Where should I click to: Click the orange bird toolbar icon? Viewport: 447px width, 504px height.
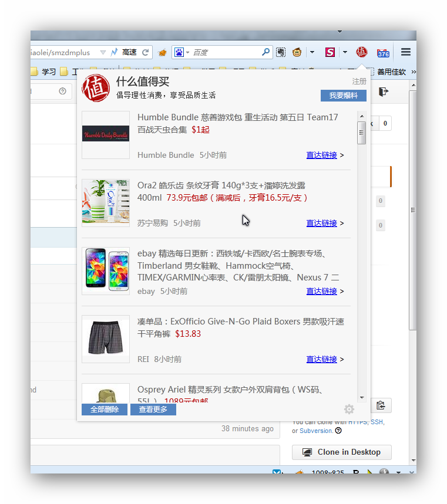[x=163, y=52]
